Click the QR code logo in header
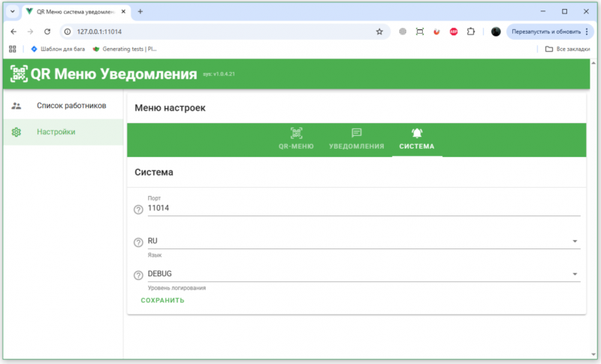This screenshot has height=364, width=601. click(19, 74)
